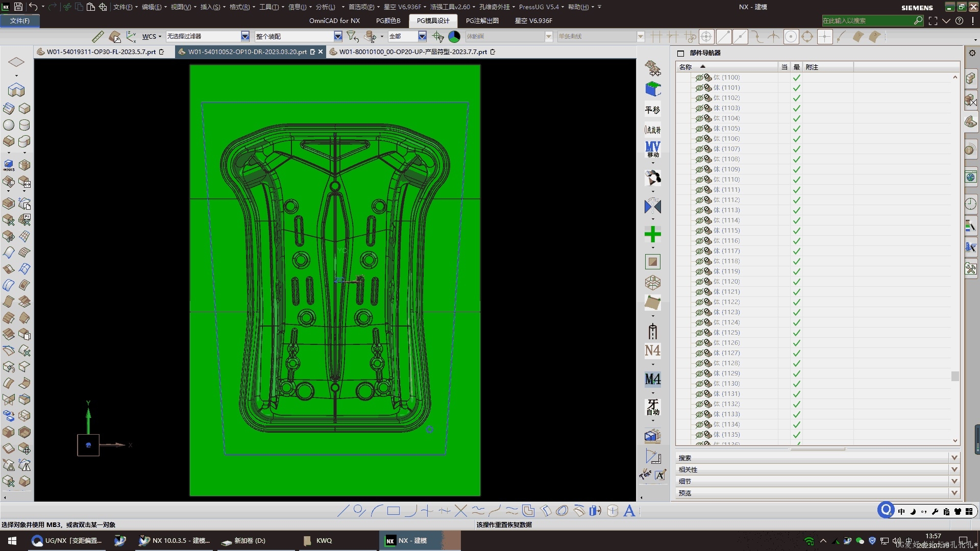980x551 pixels.
Task: Toggle visibility of 体 (1135)
Action: point(699,435)
